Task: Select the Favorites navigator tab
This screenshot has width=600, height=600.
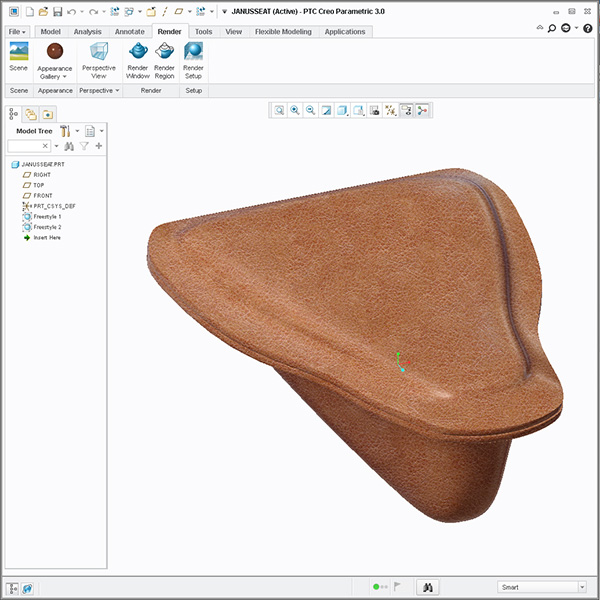Action: click(48, 114)
